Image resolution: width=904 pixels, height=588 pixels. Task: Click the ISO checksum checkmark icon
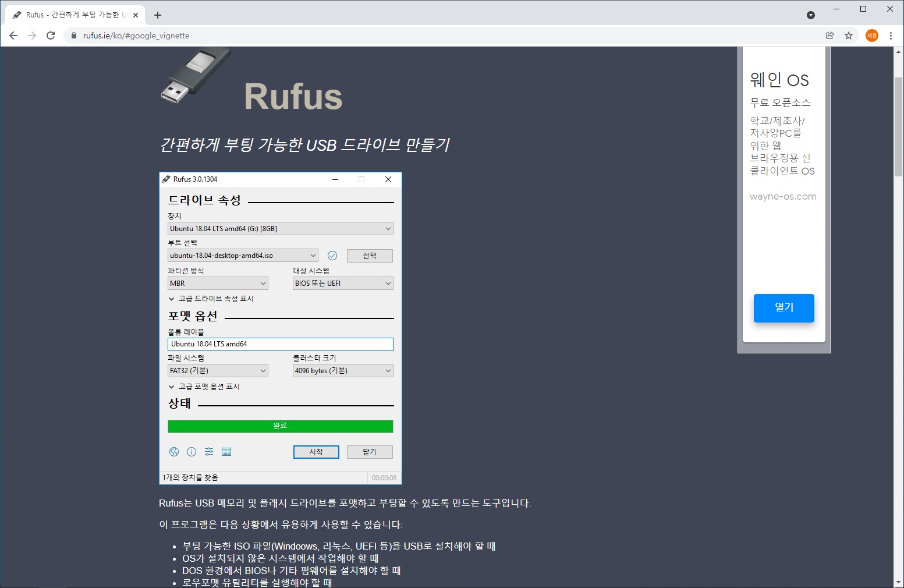point(332,256)
